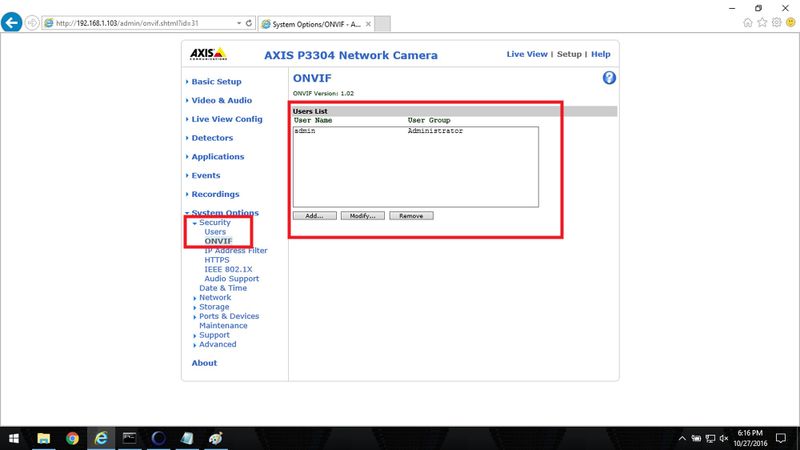800x450 pixels.
Task: Open the taskbar clock and date
Action: point(750,438)
